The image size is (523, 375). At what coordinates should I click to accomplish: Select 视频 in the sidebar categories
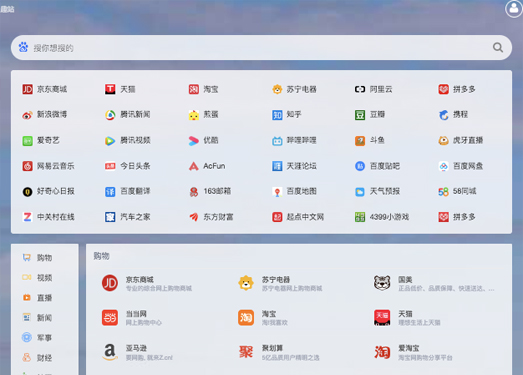pos(37,278)
